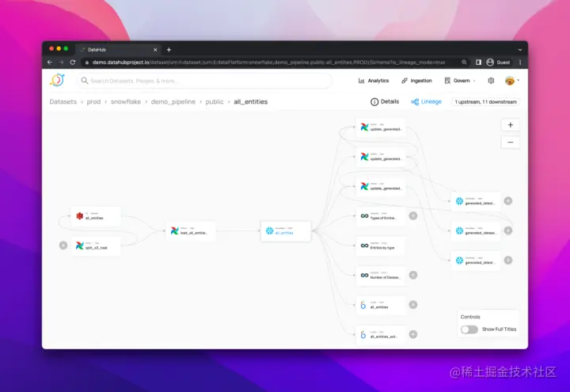Open the browser tab list chevron

(x=520, y=50)
